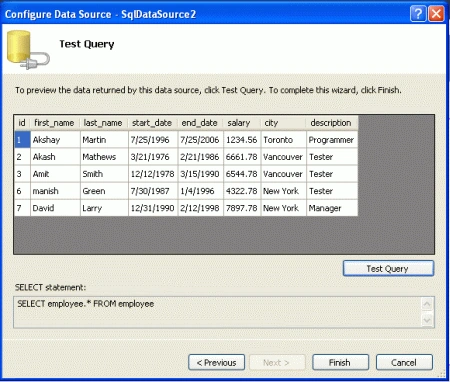Click the id column header
The height and width of the screenshot is (382, 450).
22,123
